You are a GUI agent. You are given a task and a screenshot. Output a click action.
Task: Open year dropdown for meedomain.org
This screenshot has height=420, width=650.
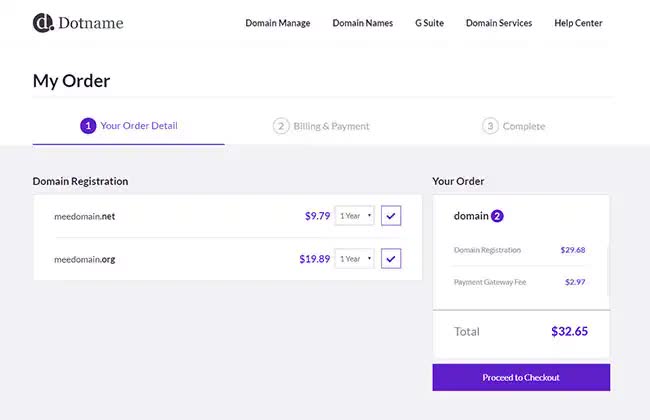tap(354, 259)
